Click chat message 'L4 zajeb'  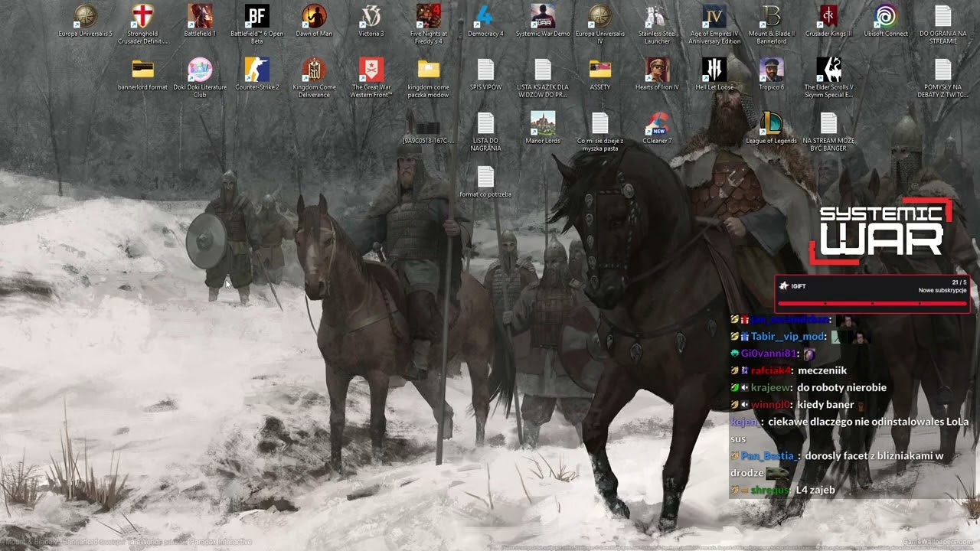(815, 490)
